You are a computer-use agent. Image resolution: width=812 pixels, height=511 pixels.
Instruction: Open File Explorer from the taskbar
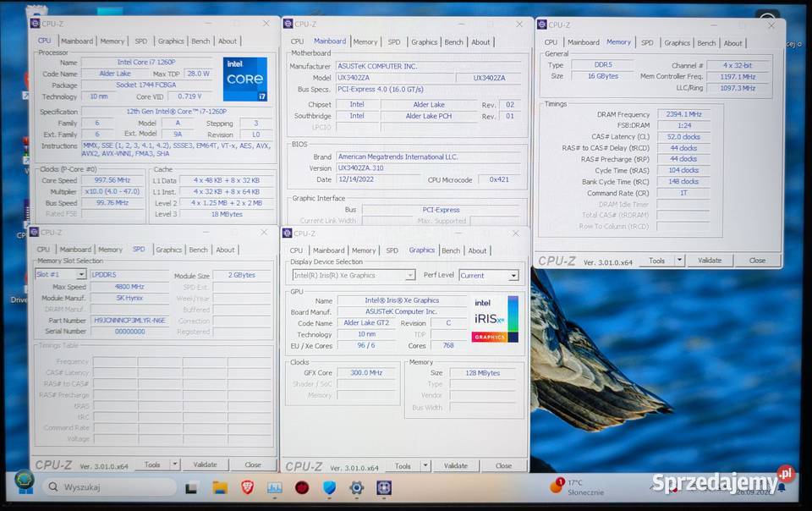tap(220, 487)
